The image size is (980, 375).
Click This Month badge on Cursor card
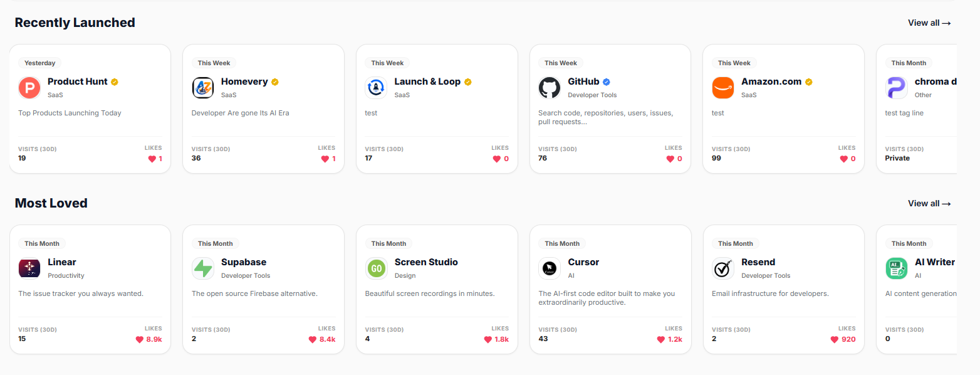(562, 243)
